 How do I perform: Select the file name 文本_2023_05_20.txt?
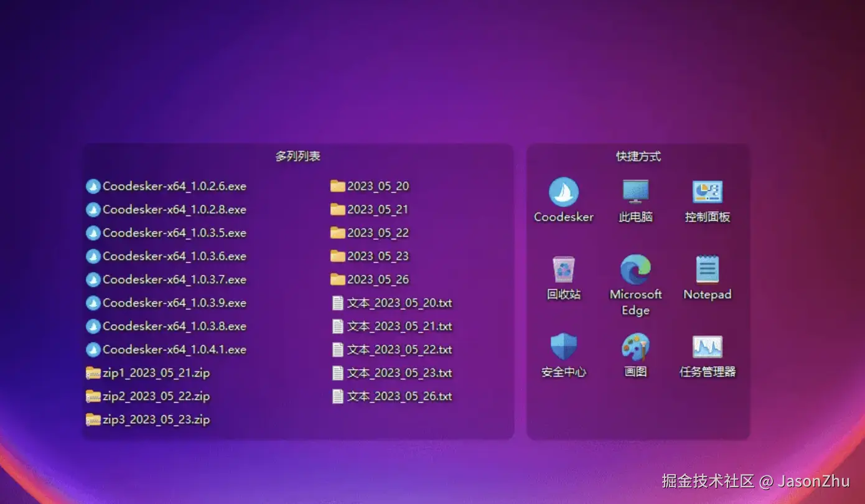(400, 303)
